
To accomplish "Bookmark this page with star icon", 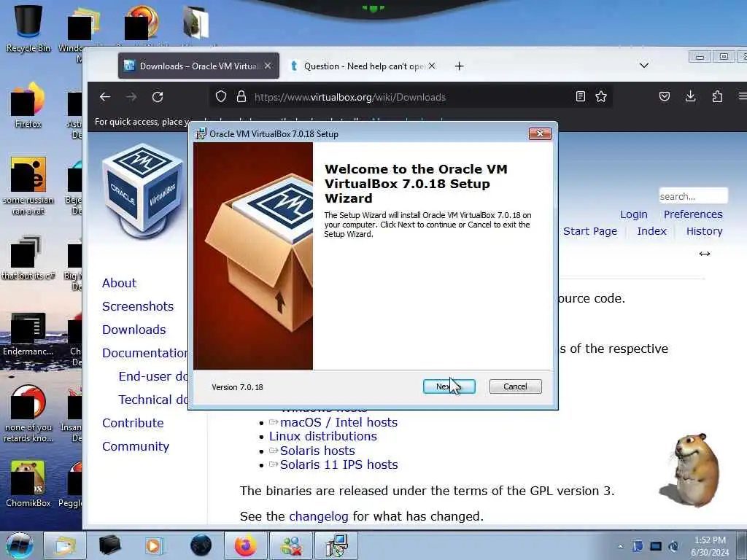I will point(601,97).
